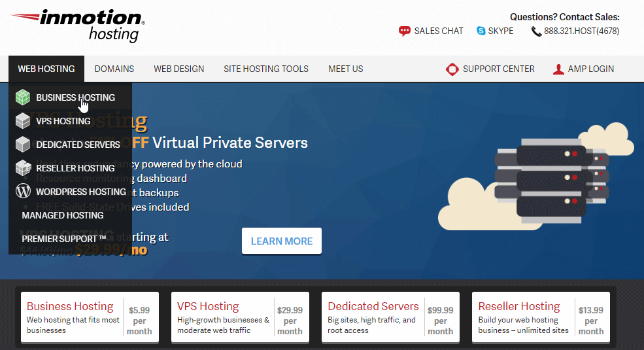Click the gray cube VPS Hosting icon
644x350 pixels.
tap(23, 121)
